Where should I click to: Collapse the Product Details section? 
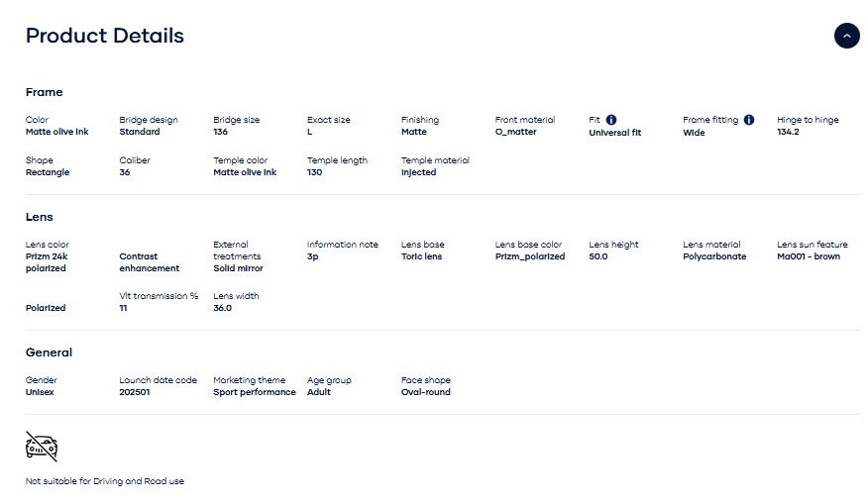point(846,36)
